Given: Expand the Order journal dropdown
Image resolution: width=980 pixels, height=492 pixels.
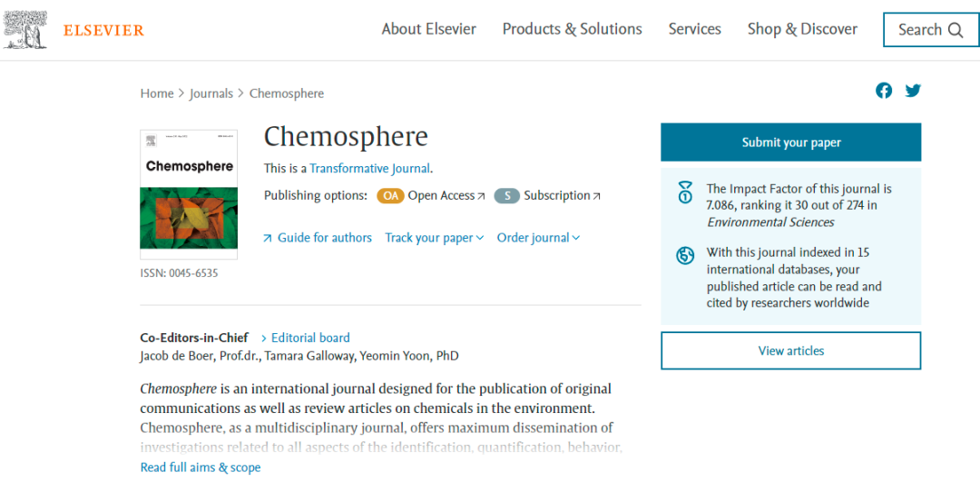Looking at the screenshot, I should (538, 238).
